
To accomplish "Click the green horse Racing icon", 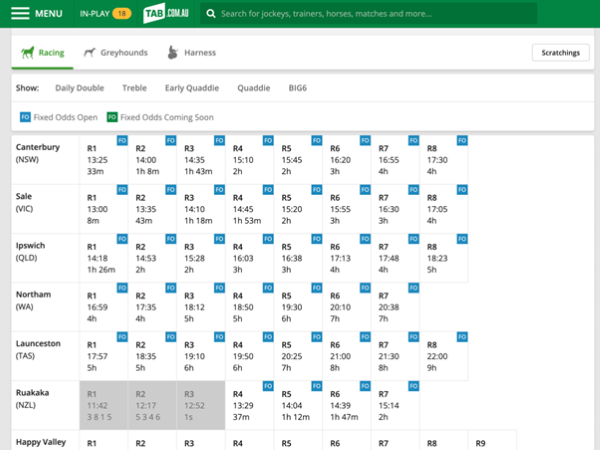I will (28, 52).
